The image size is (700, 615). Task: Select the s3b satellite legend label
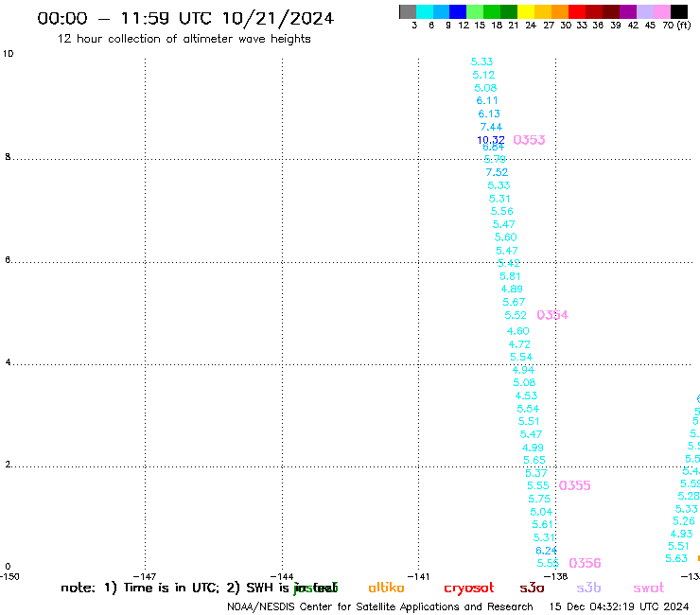(x=588, y=588)
